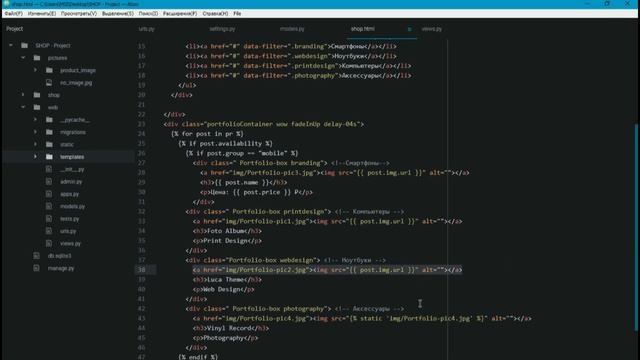The width and height of the screenshot is (640, 360).
Task: Open the Файл(F) menu
Action: coord(13,13)
